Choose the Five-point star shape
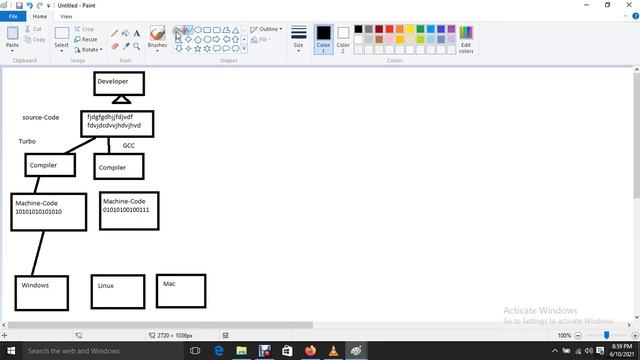The width and height of the screenshot is (640, 360). 198,49
